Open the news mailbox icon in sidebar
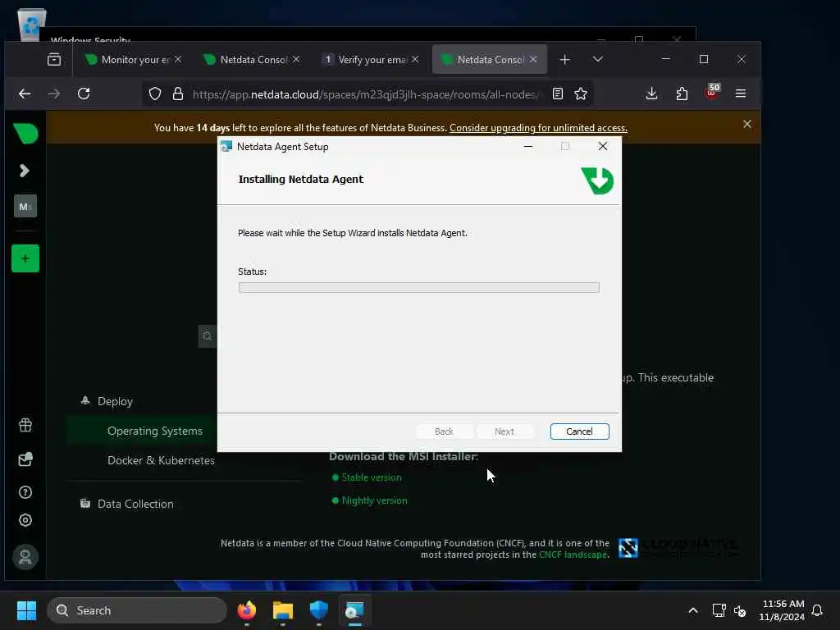 point(25,459)
